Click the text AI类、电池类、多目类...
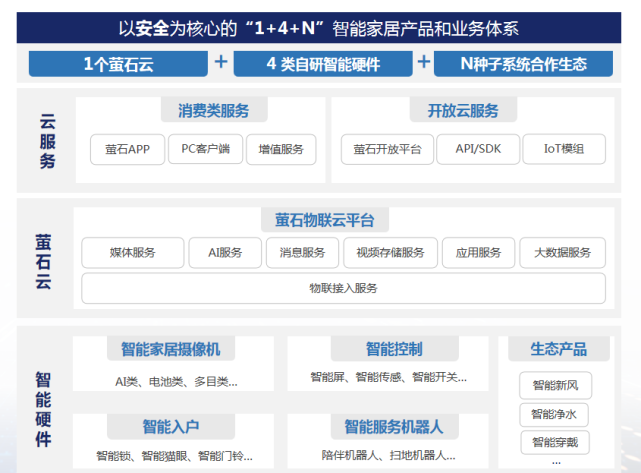The image size is (641, 473). click(x=176, y=382)
